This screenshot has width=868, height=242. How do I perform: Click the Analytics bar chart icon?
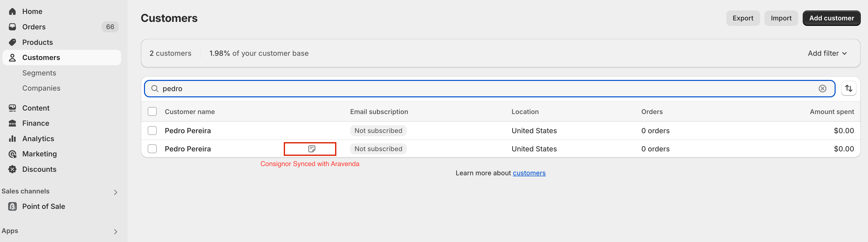coord(12,138)
